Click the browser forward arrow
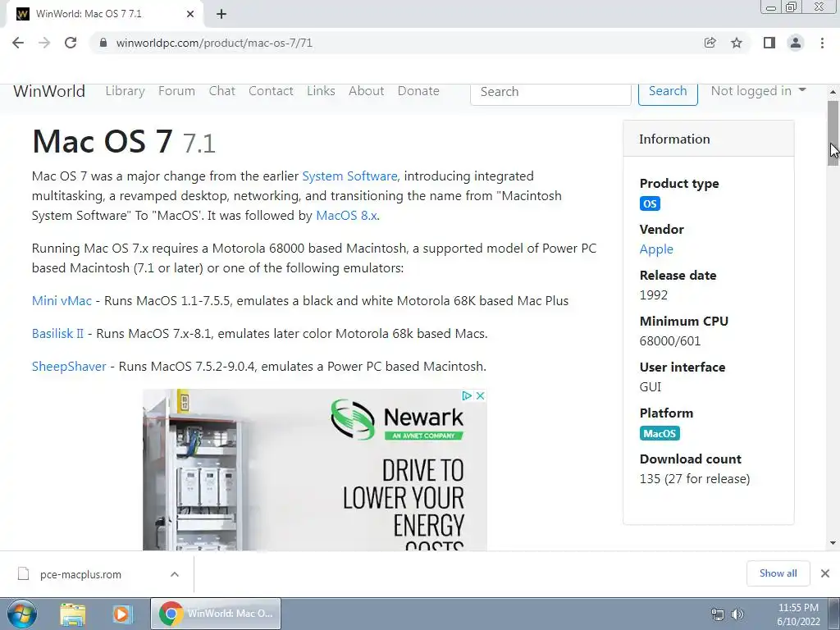 (44, 43)
